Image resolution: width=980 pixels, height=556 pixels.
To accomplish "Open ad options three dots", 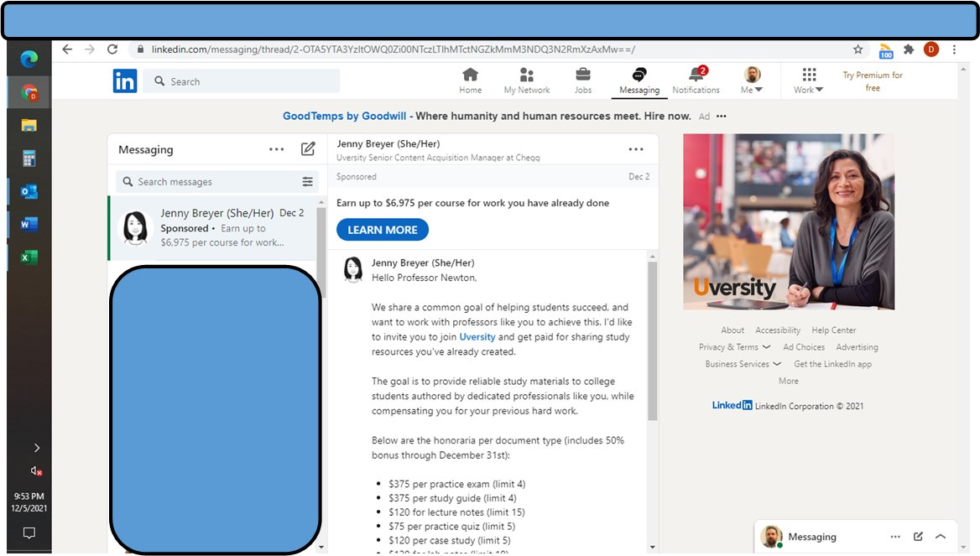I will click(722, 117).
